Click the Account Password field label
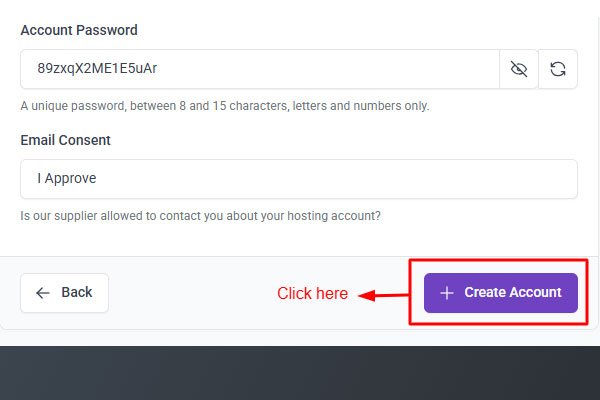Viewport: 600px width, 400px height. [79, 30]
